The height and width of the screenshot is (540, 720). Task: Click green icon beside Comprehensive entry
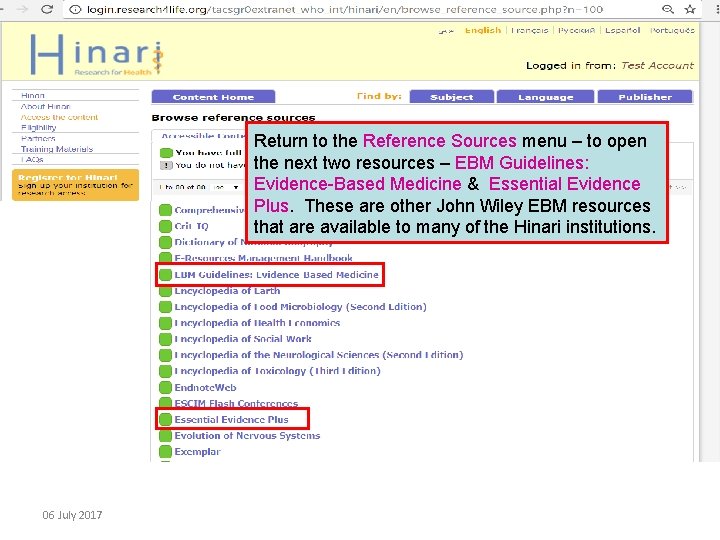tap(165, 210)
